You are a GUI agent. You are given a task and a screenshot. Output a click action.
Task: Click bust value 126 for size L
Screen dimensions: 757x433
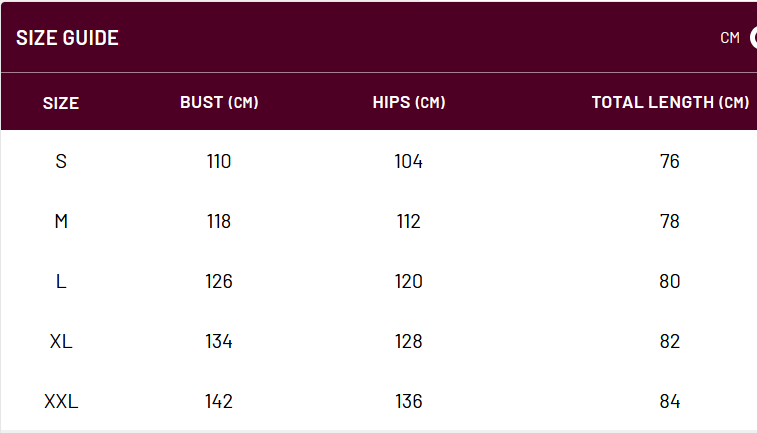coord(219,281)
